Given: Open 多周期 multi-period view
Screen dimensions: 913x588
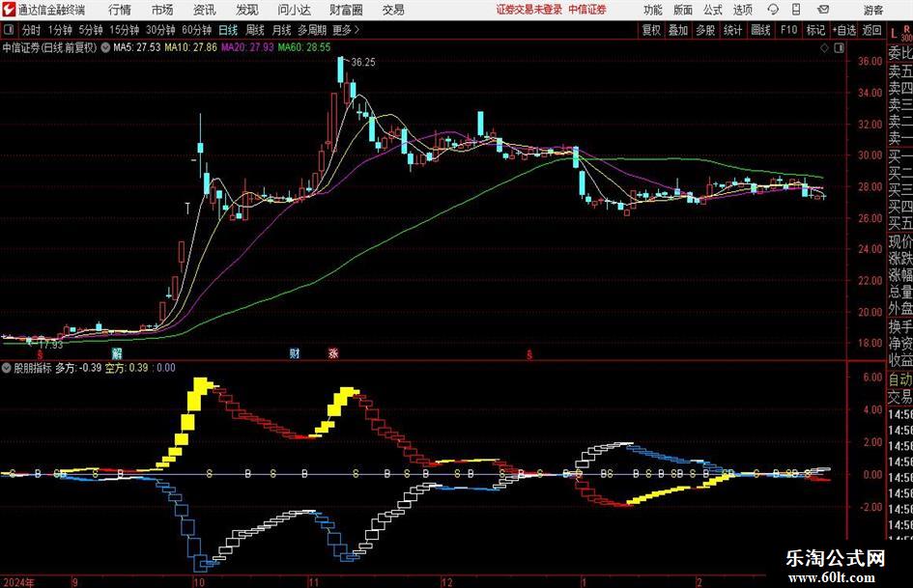Looking at the screenshot, I should pyautogui.click(x=312, y=30).
